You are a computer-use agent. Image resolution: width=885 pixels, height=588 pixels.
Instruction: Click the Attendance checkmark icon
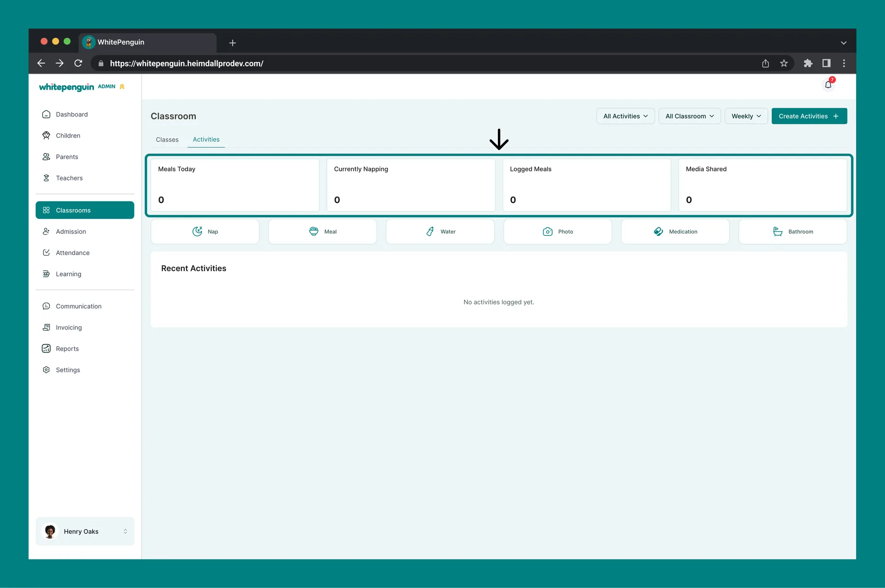pos(46,253)
